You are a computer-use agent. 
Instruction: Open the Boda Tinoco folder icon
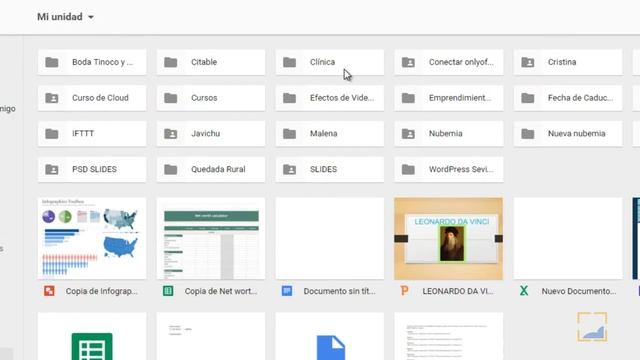(x=52, y=62)
